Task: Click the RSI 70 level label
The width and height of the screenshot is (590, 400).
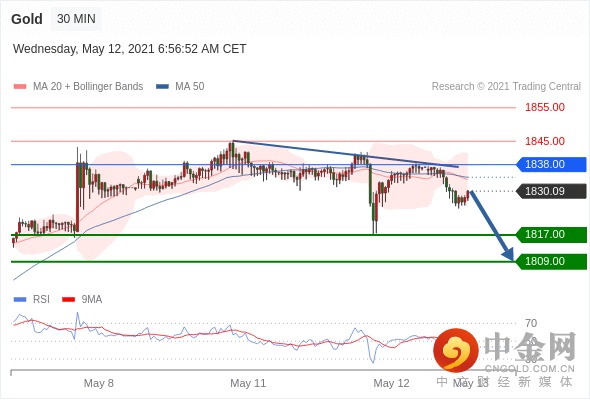Action: pos(531,323)
